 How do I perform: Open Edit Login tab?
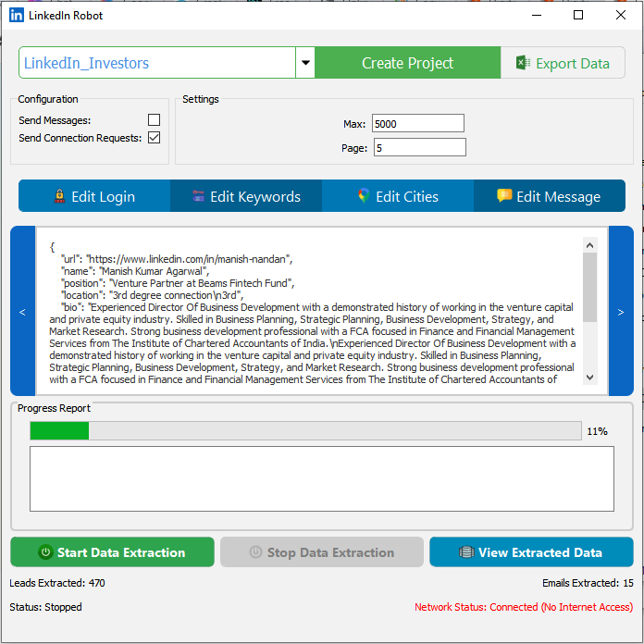(x=94, y=196)
